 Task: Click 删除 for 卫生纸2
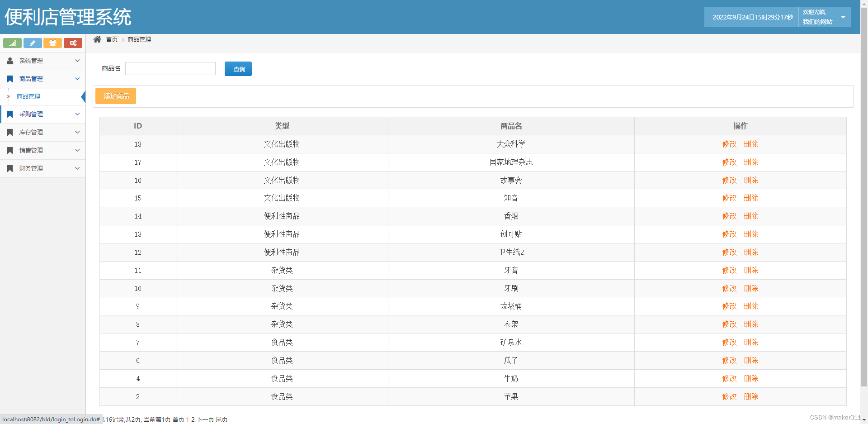click(751, 252)
